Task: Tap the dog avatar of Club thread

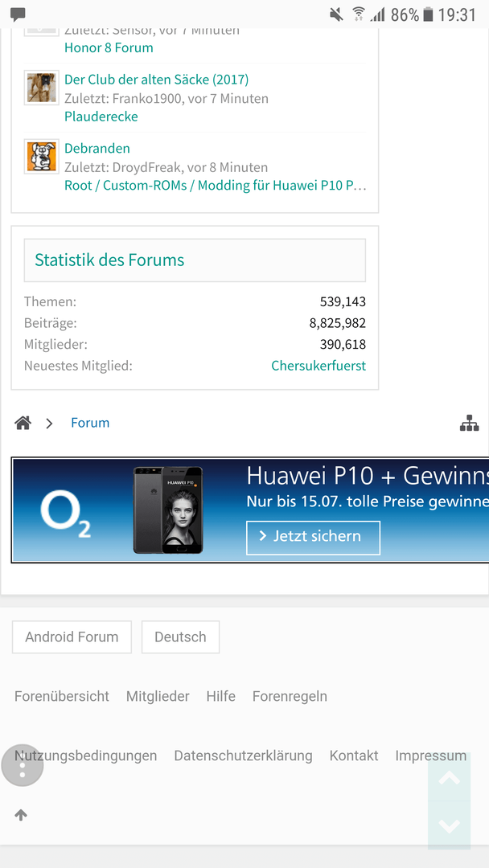Action: (x=42, y=88)
